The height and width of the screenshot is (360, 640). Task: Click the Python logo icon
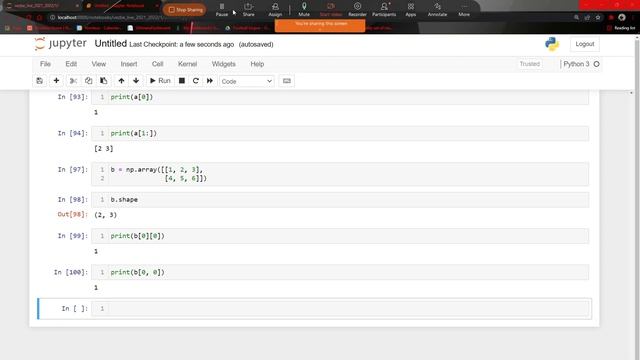pos(552,44)
